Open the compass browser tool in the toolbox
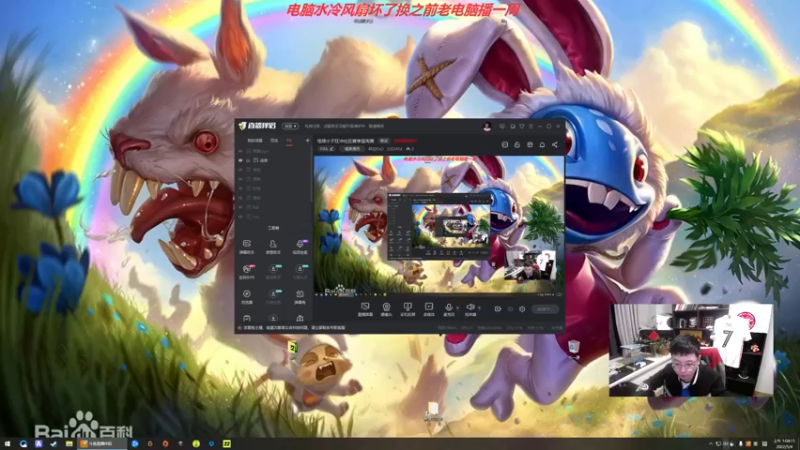The width and height of the screenshot is (800, 450). pos(246,296)
